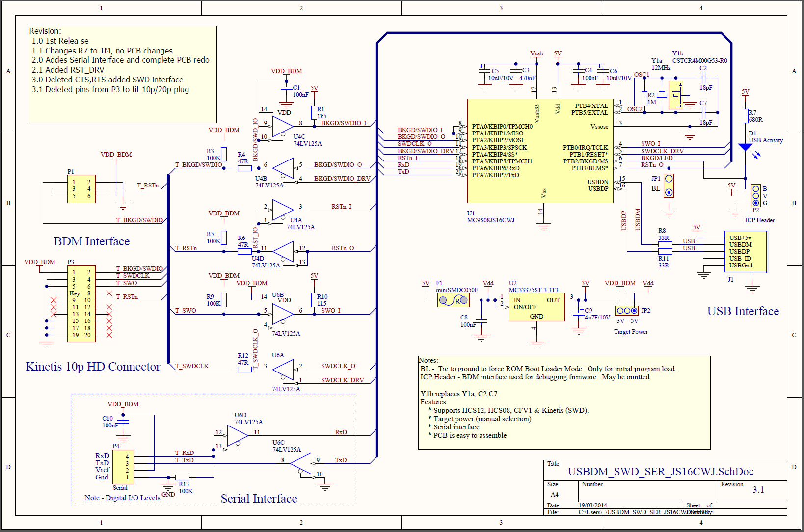Click the U4B buffer triangle symbol
This screenshot has height=532, width=804.
pyautogui.click(x=283, y=168)
